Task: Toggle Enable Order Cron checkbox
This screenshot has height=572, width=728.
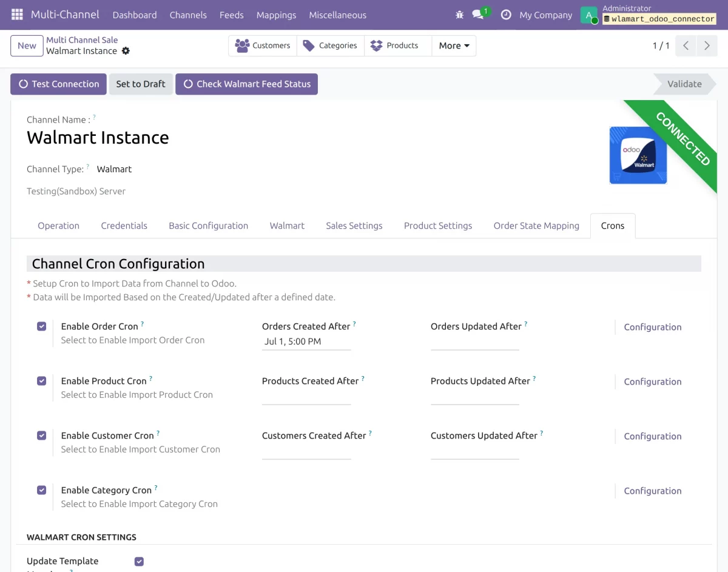Action: pos(41,326)
